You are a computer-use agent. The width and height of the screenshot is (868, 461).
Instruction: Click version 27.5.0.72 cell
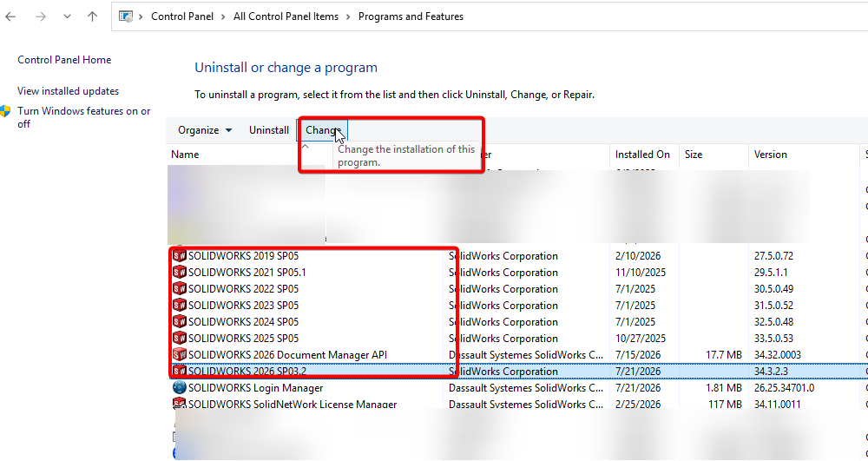coord(773,256)
